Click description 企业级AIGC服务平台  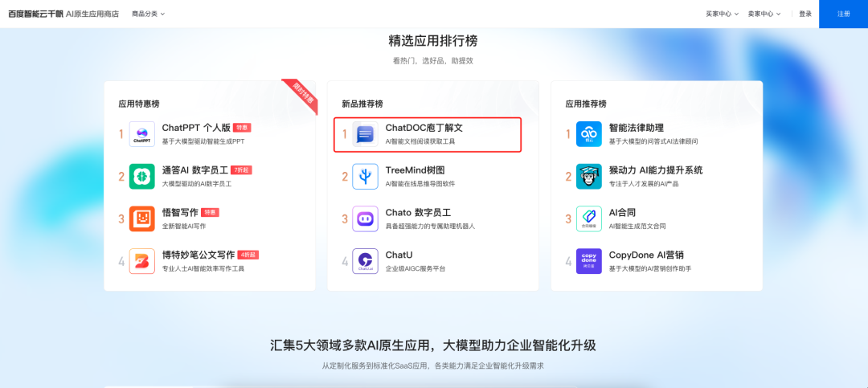point(416,269)
